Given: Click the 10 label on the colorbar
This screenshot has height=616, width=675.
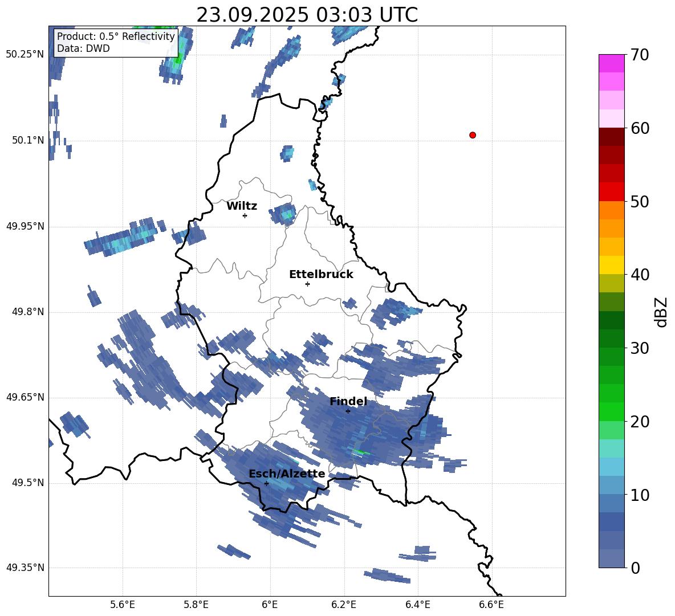Looking at the screenshot, I should 640,495.
